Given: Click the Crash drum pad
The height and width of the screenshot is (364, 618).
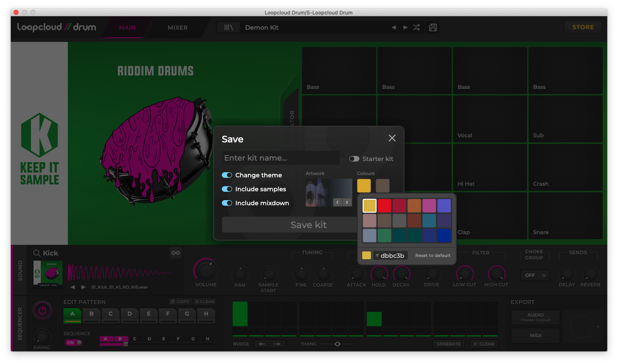Looking at the screenshot, I should pyautogui.click(x=565, y=167).
